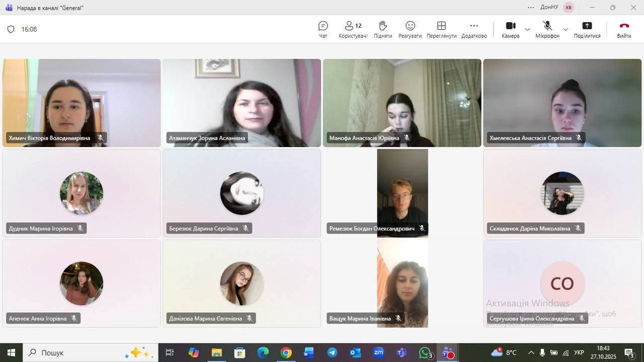This screenshot has height=362, width=644.
Task: Raise hand with Підняти button
Action: (382, 29)
